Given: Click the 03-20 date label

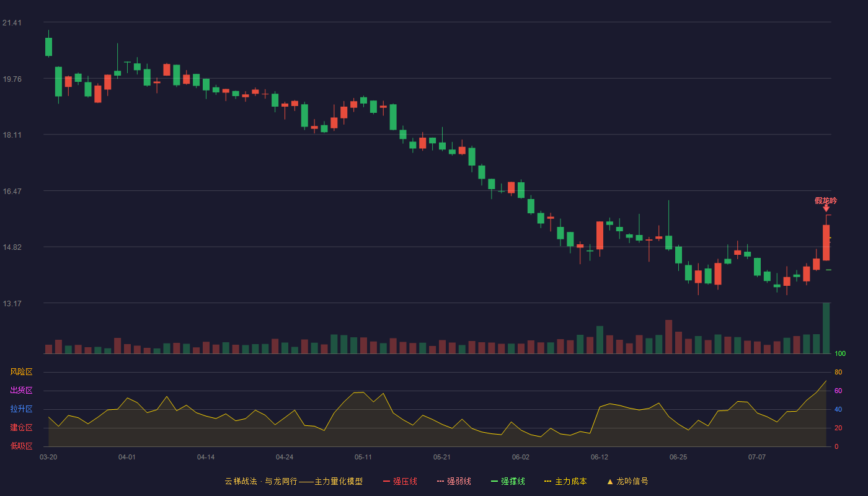Looking at the screenshot, I should pos(48,457).
